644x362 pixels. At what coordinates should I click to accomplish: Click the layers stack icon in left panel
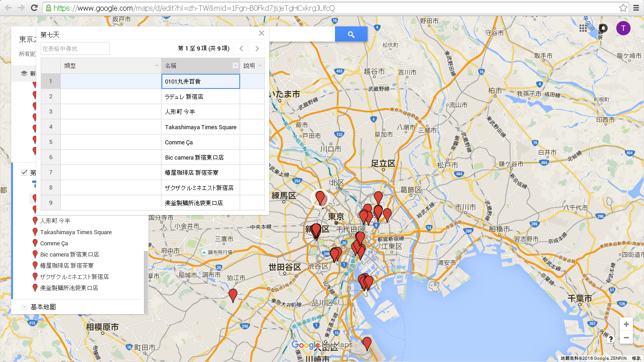24,73
